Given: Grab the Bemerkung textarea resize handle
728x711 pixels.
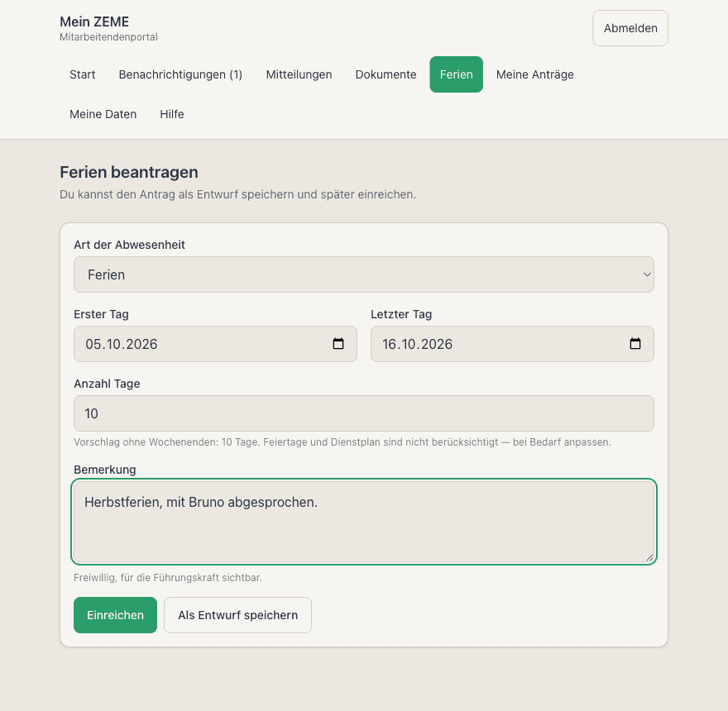Looking at the screenshot, I should coord(649,558).
